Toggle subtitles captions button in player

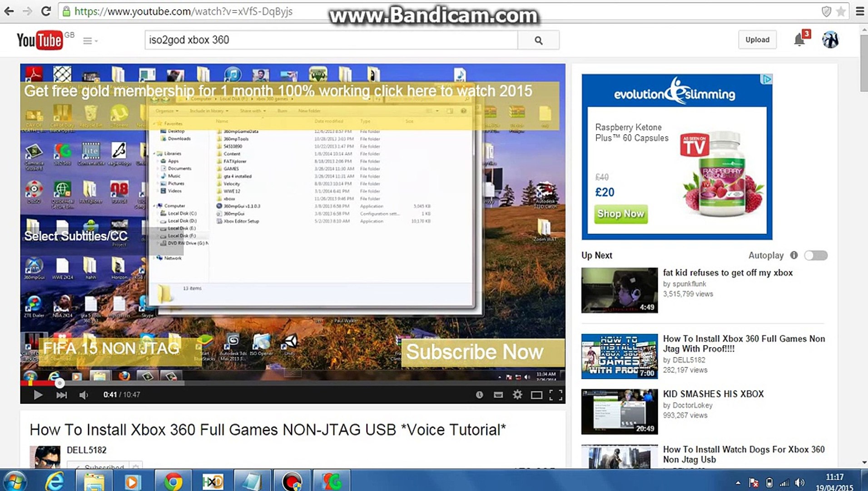[498, 395]
